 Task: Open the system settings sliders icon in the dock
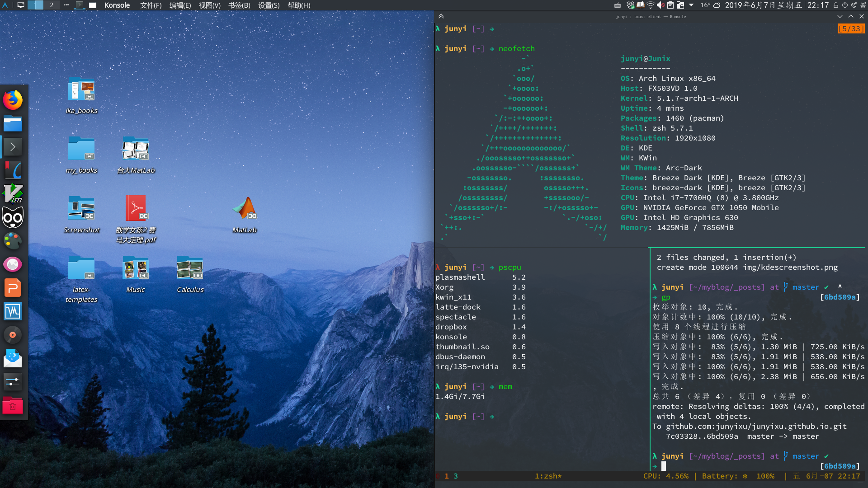tap(13, 382)
